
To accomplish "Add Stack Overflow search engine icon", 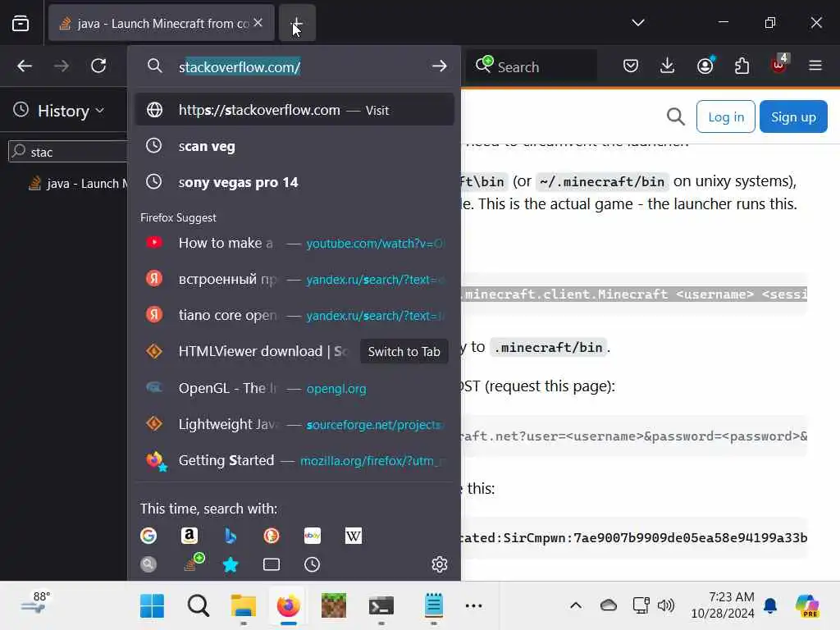I will coord(193,563).
